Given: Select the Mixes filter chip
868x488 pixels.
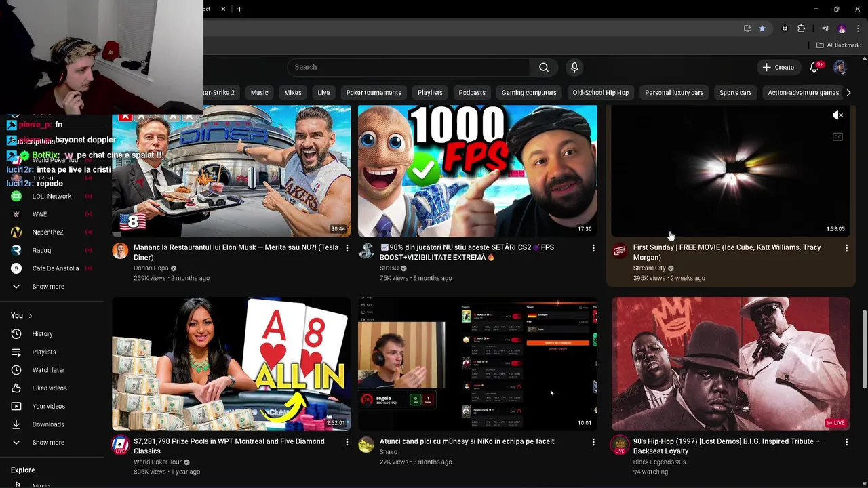Looking at the screenshot, I should tap(293, 93).
